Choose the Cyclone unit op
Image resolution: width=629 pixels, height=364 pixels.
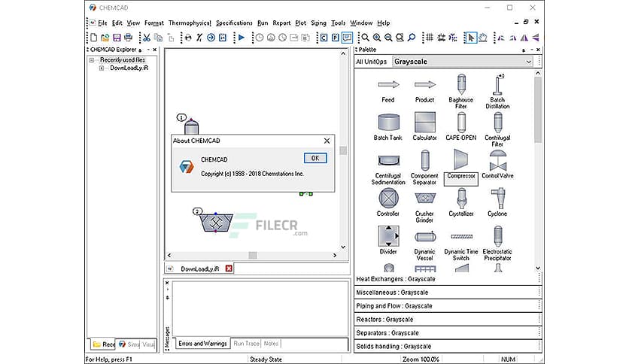[497, 202]
